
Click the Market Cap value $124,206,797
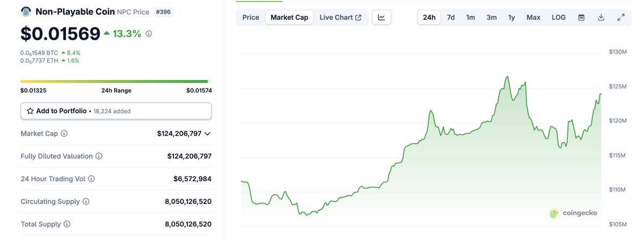[x=179, y=134]
